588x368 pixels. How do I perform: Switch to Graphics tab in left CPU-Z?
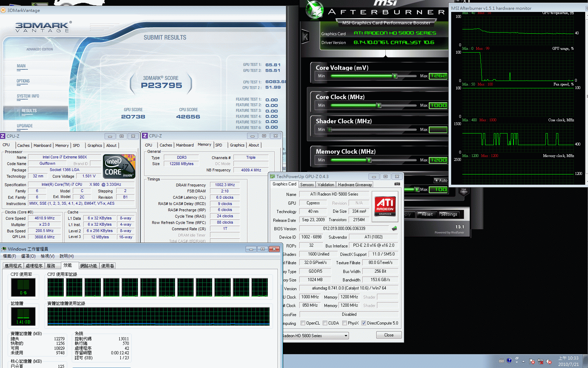click(x=95, y=145)
